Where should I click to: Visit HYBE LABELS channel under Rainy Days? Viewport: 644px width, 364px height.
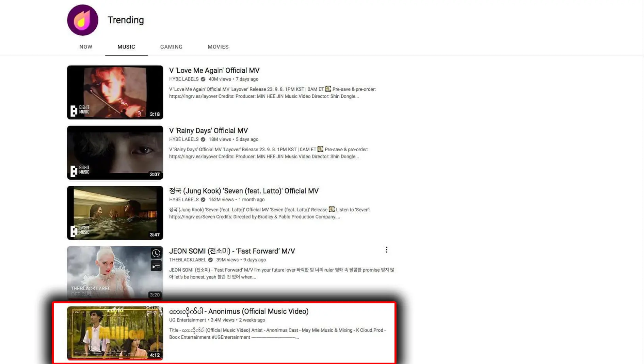[x=184, y=139]
